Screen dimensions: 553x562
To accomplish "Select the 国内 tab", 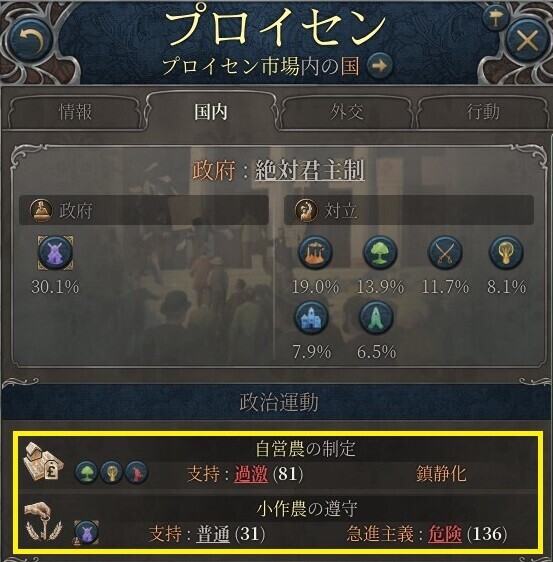I will click(211, 111).
